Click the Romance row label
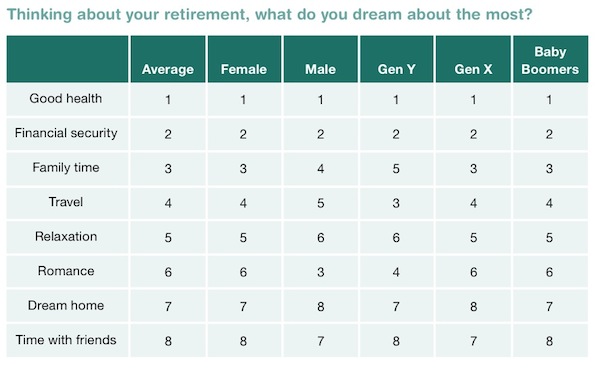This screenshot has width=600, height=368. point(66,271)
